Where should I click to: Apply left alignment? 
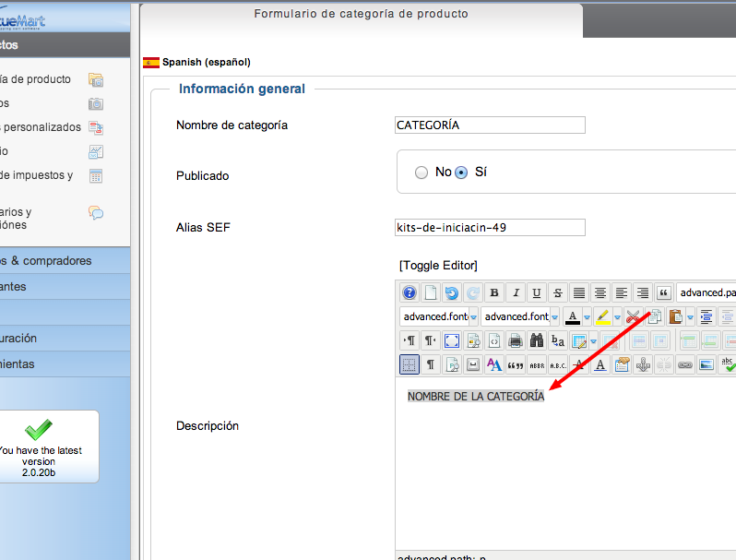(622, 292)
